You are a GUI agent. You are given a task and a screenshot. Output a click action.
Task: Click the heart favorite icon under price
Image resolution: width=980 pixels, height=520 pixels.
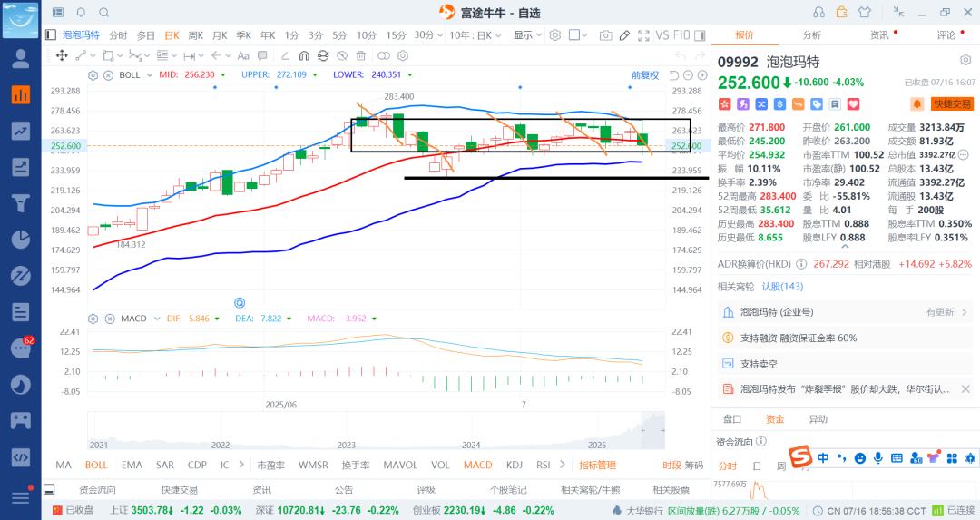point(853,104)
